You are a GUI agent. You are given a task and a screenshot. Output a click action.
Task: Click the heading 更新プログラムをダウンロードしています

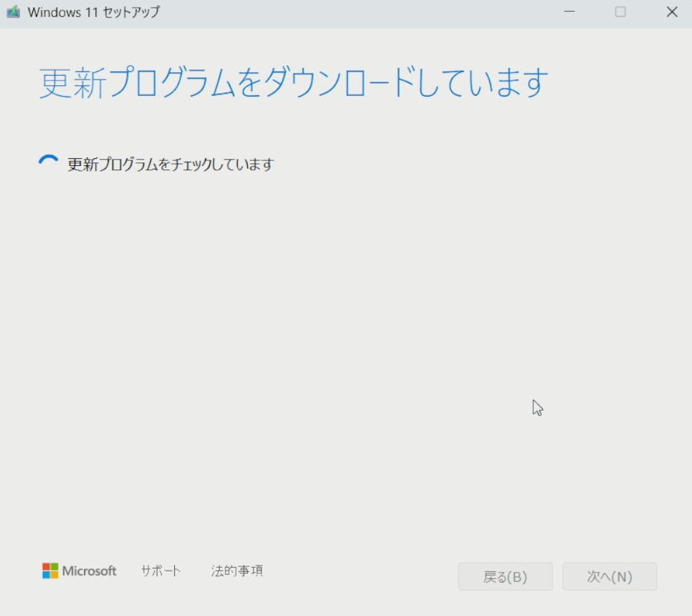[x=293, y=82]
